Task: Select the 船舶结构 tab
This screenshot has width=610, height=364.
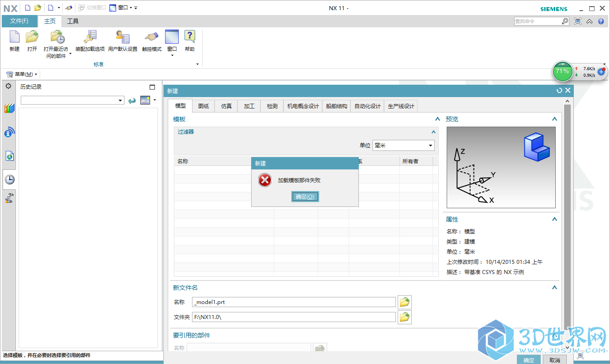Action: (336, 106)
